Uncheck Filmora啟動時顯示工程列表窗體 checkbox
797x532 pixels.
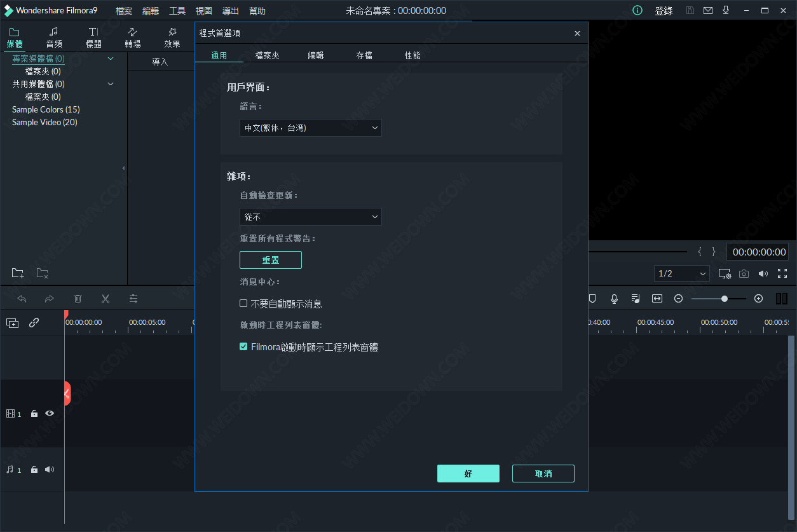tap(243, 346)
